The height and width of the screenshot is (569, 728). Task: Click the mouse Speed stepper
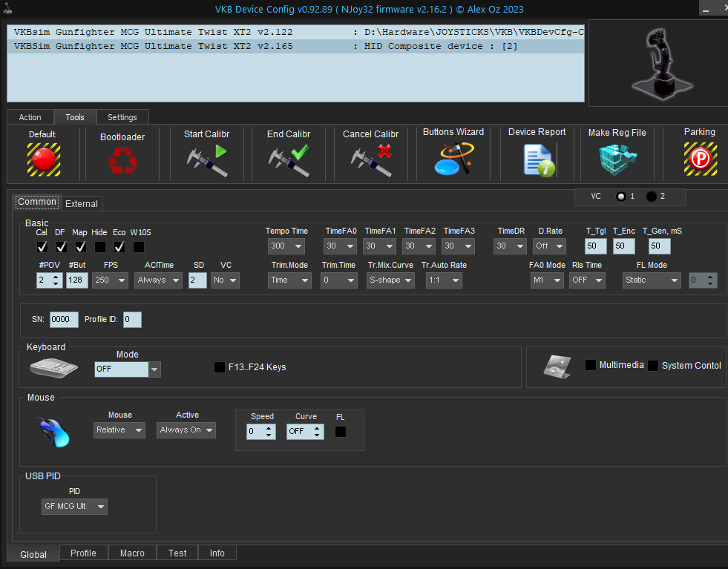tap(261, 432)
